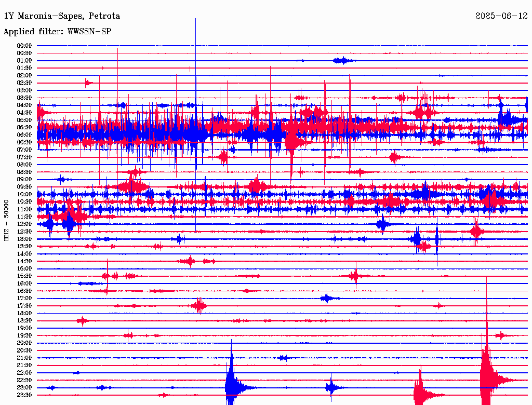Image resolution: width=532 pixels, height=405 pixels.
Task: Click the vertical axis label 'HHZ - 50000'
Action: coord(6,220)
